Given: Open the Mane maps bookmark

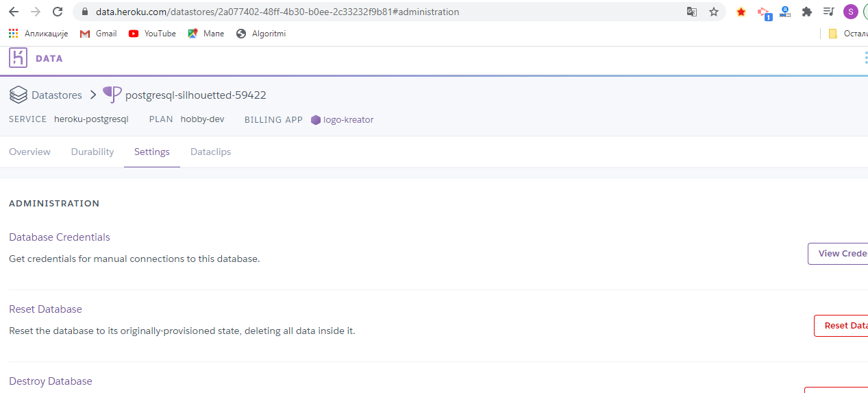Looking at the screenshot, I should 206,34.
